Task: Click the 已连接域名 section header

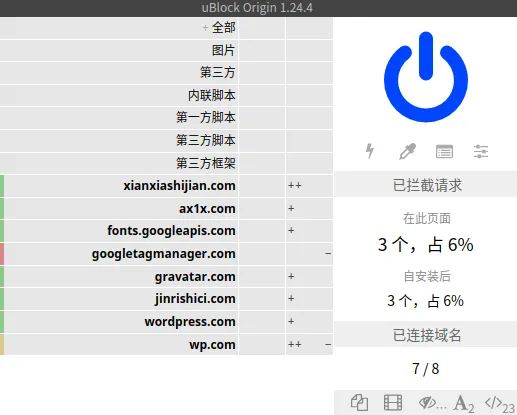Action: point(426,334)
